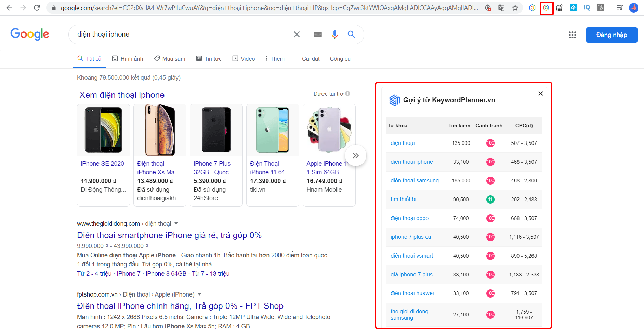Open Điện thoại iPhone chính hãng FPT Shop result

click(180, 306)
